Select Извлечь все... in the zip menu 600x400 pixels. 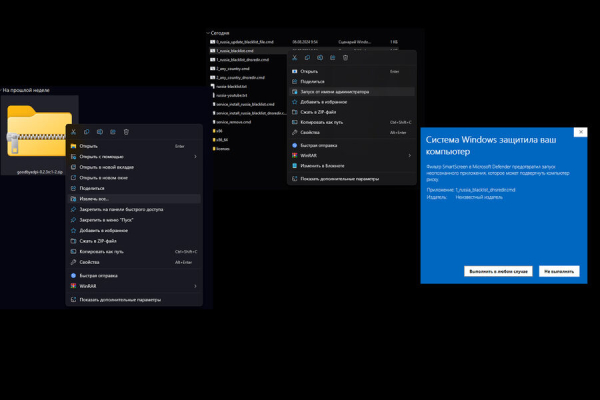point(134,199)
